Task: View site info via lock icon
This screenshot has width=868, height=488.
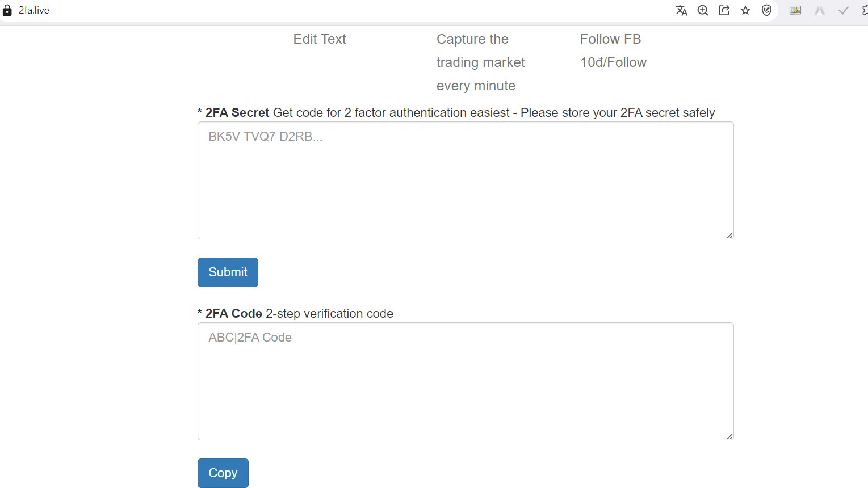Action: point(7,10)
